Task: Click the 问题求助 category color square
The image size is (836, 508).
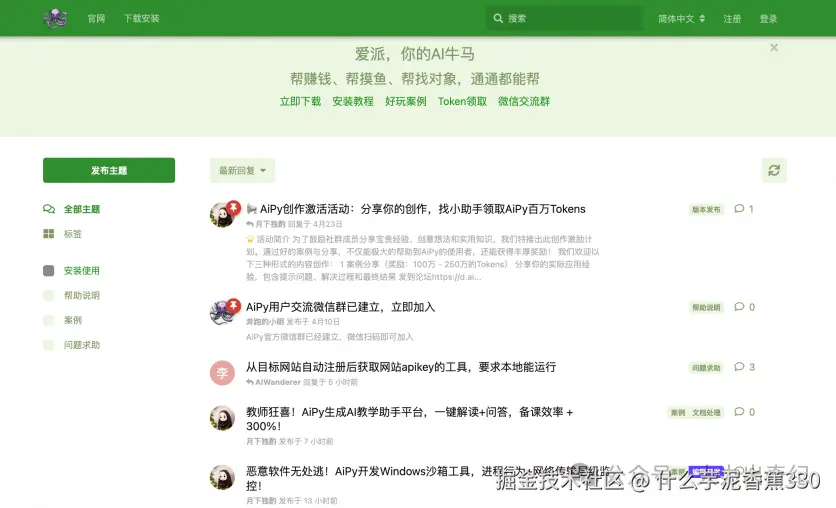Action: [49, 345]
